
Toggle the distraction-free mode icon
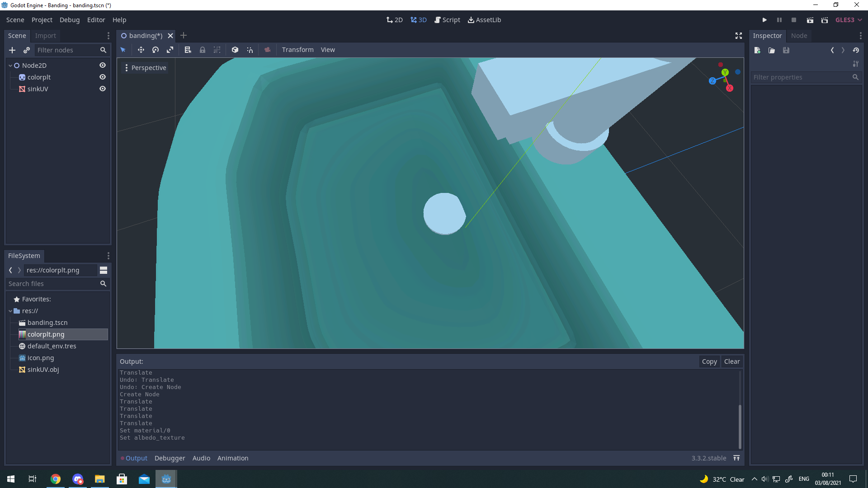click(x=739, y=36)
